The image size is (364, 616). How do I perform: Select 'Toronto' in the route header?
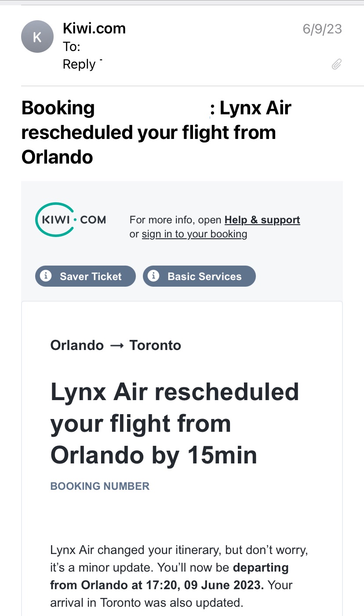tap(155, 346)
